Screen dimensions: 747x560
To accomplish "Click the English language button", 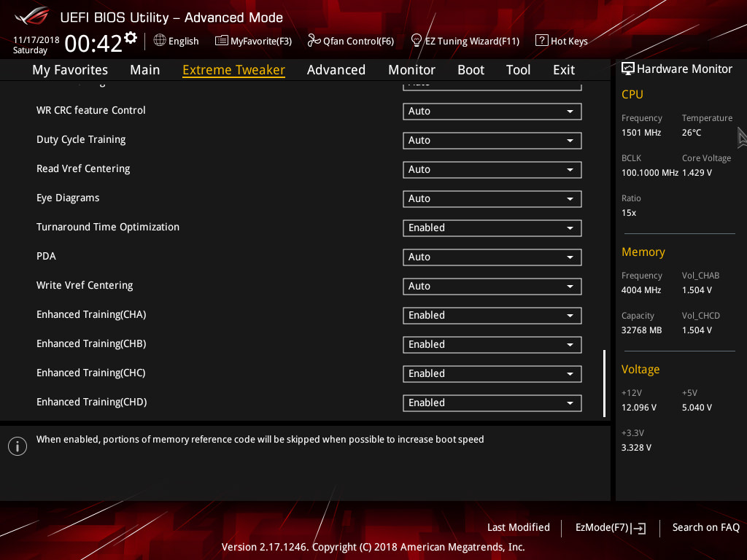I will click(x=183, y=41).
